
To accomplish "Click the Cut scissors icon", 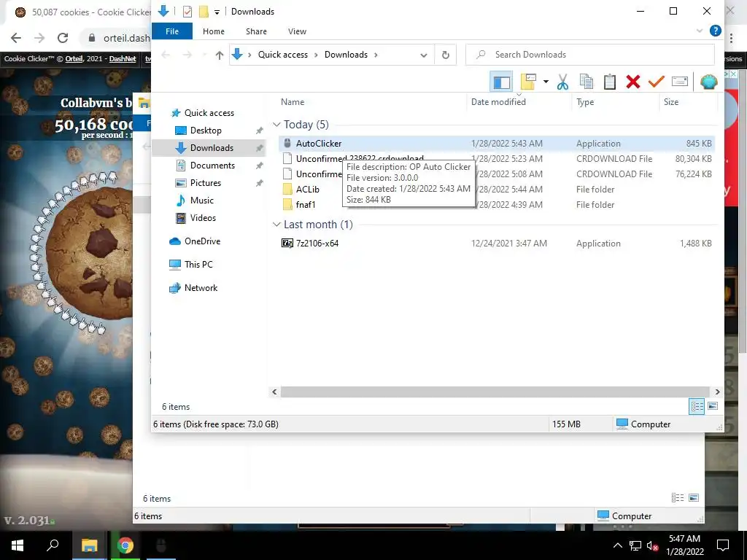I will tap(562, 82).
